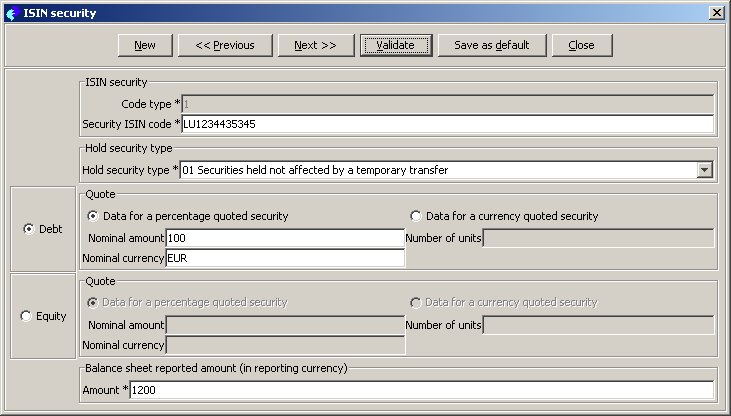This screenshot has width=731, height=416.
Task: Click the Debt Number of units field
Action: click(598, 238)
